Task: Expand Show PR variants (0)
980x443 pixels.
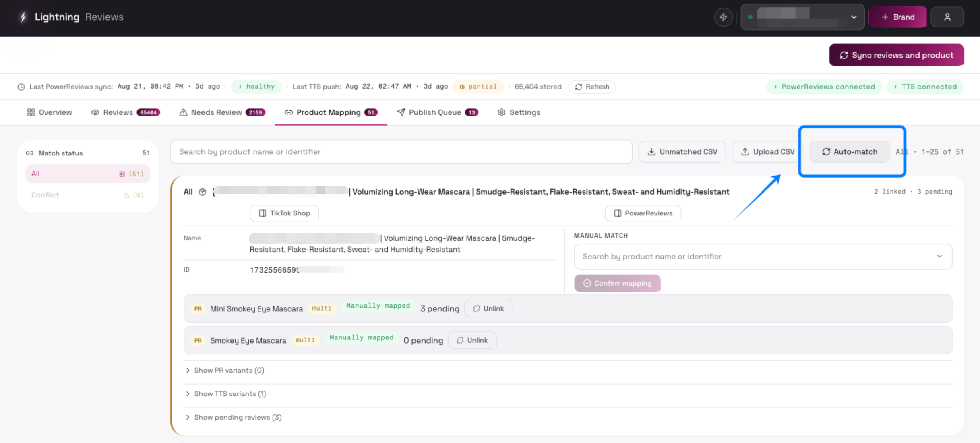Action: click(x=224, y=371)
